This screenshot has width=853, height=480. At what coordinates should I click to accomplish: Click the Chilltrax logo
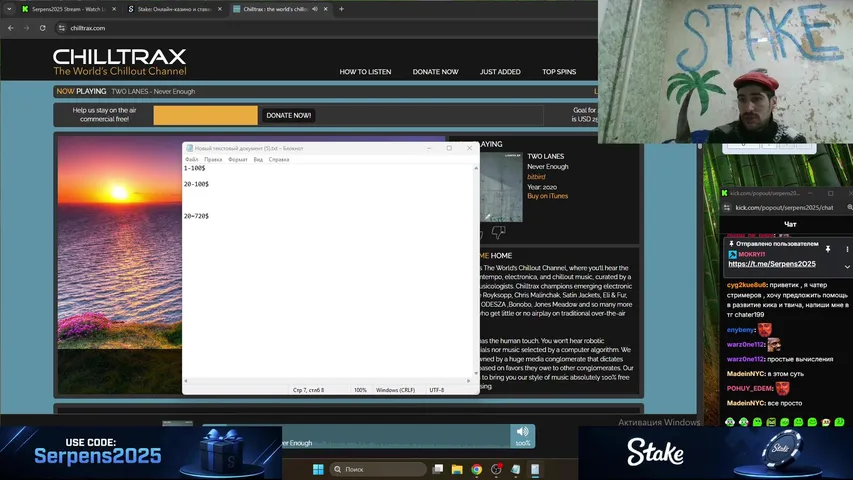120,63
